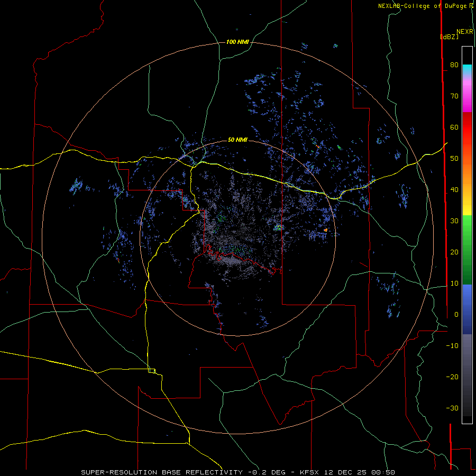Click the [dBZ] legend unit label
Viewport: 476px width, 476px height.
click(449, 37)
